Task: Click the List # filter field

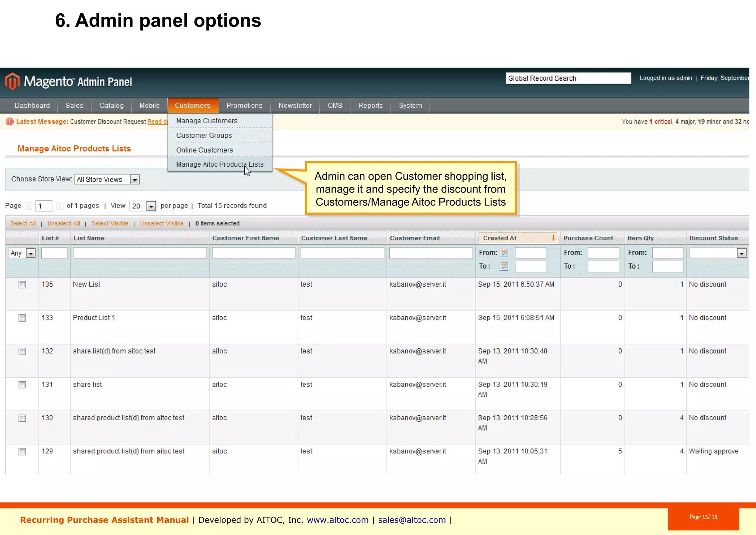Action: 54,253
